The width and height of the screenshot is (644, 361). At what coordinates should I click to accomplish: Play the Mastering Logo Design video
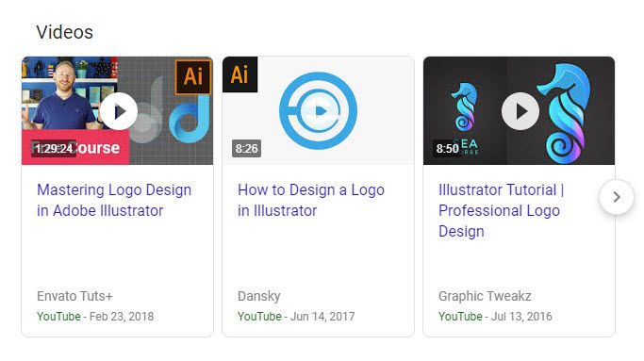(119, 111)
